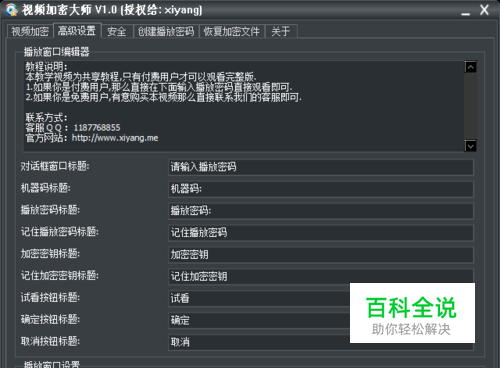Screen dimensions: 500x368
Task: Open the 关于 tab
Action: [281, 31]
